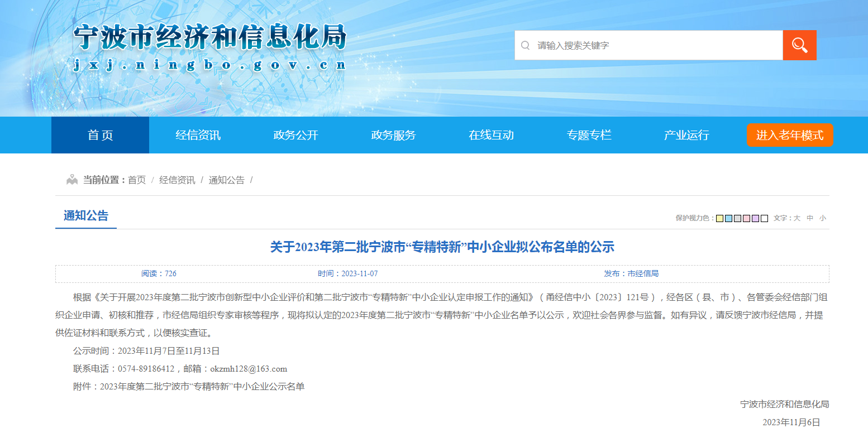Image resolution: width=868 pixels, height=433 pixels.
Task: Go to 经信资讯 in the breadcrumb
Action: click(177, 180)
